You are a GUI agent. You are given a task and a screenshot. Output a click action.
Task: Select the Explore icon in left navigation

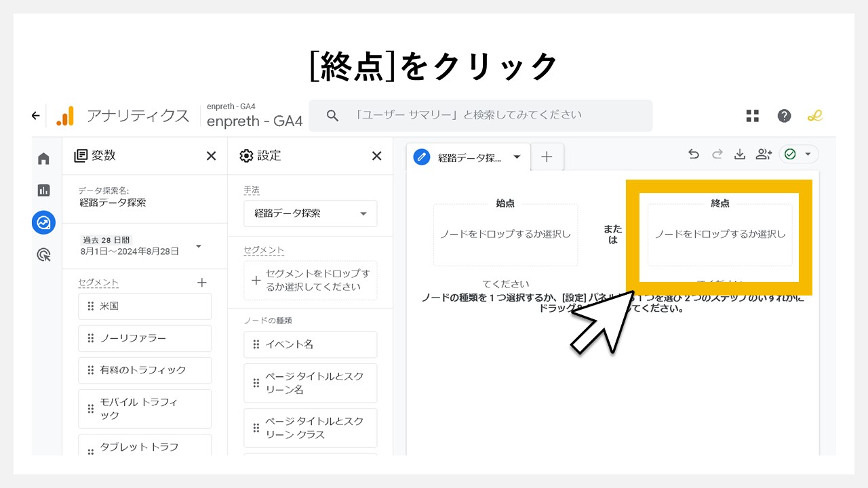(43, 222)
